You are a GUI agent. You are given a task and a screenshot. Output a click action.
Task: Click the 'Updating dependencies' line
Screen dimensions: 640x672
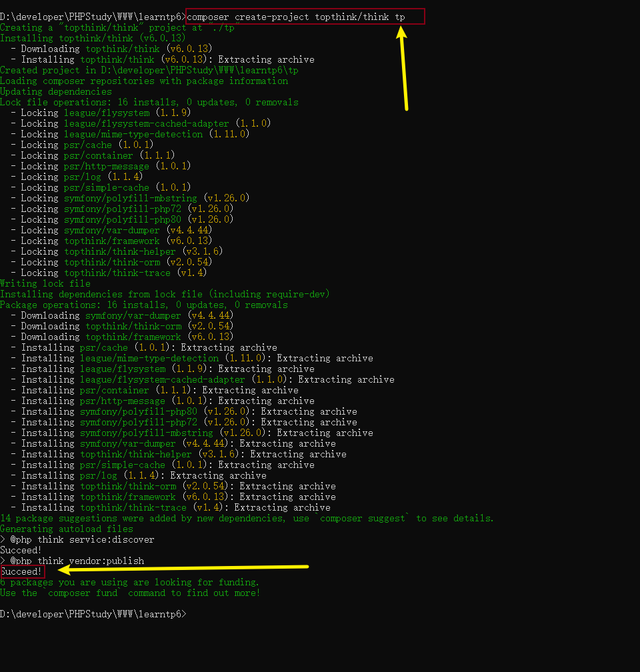(56, 92)
